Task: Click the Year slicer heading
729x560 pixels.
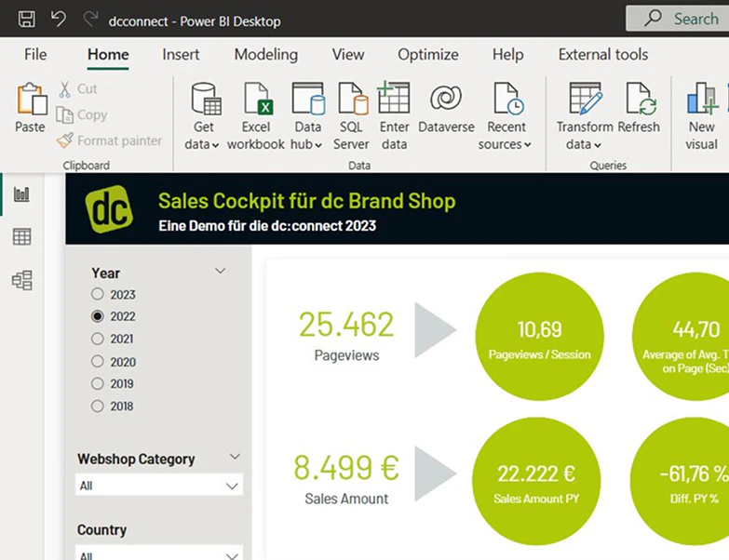Action: (x=105, y=273)
